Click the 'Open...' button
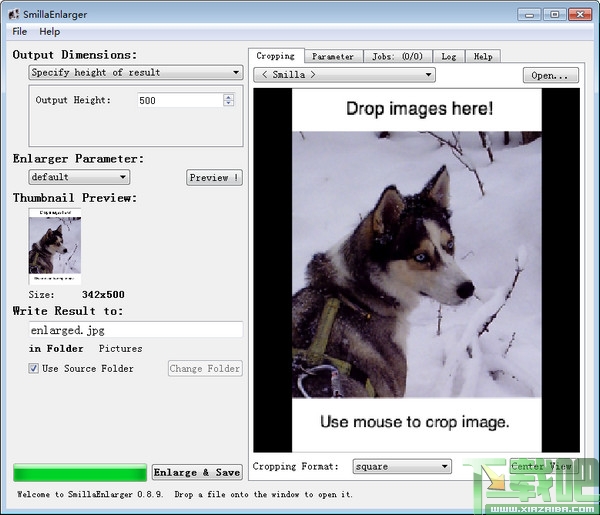This screenshot has height=515, width=600. click(551, 75)
